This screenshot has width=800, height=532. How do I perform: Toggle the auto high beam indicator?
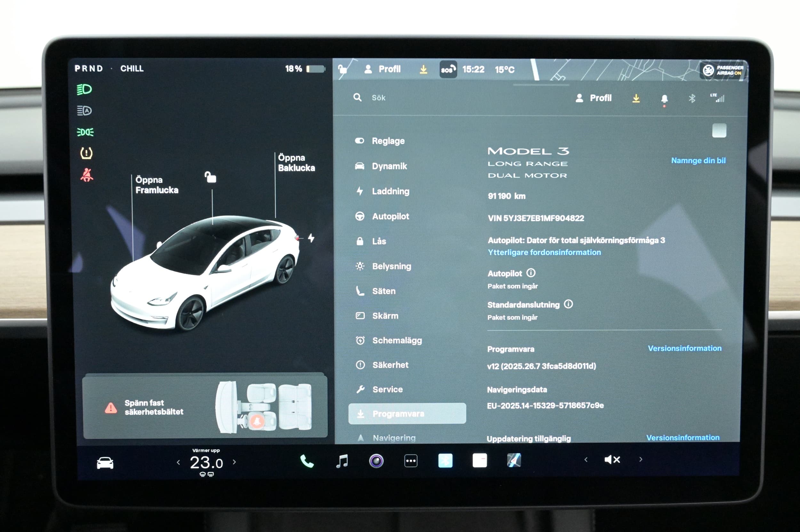tap(84, 111)
